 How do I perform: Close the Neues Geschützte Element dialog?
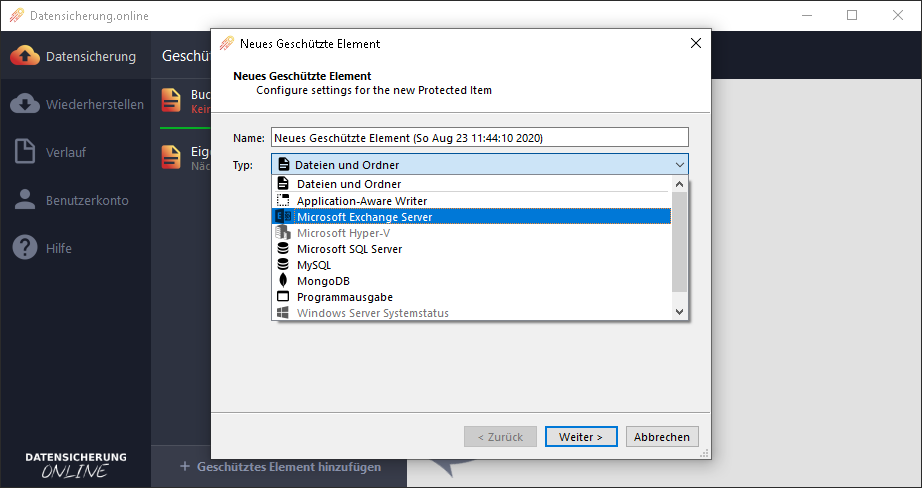pos(696,43)
